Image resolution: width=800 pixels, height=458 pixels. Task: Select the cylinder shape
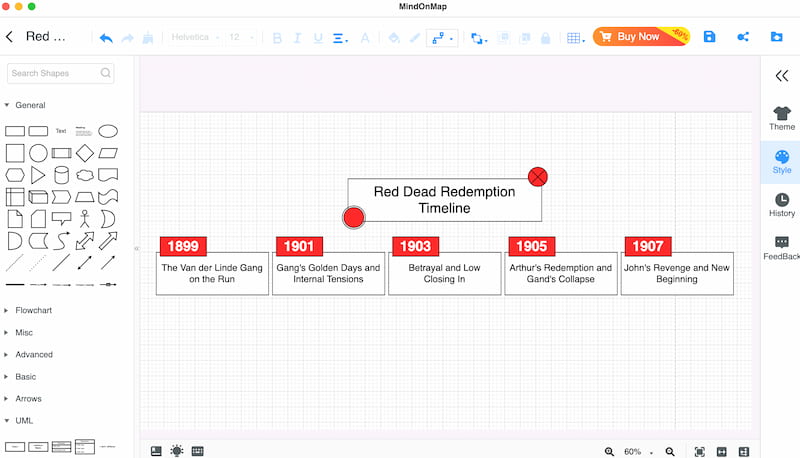point(61,175)
